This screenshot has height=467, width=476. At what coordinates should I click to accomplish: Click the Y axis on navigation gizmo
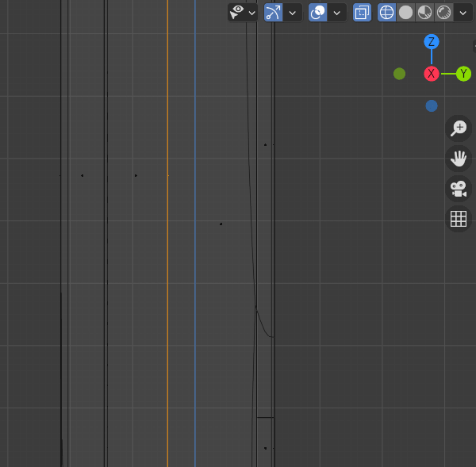click(463, 74)
